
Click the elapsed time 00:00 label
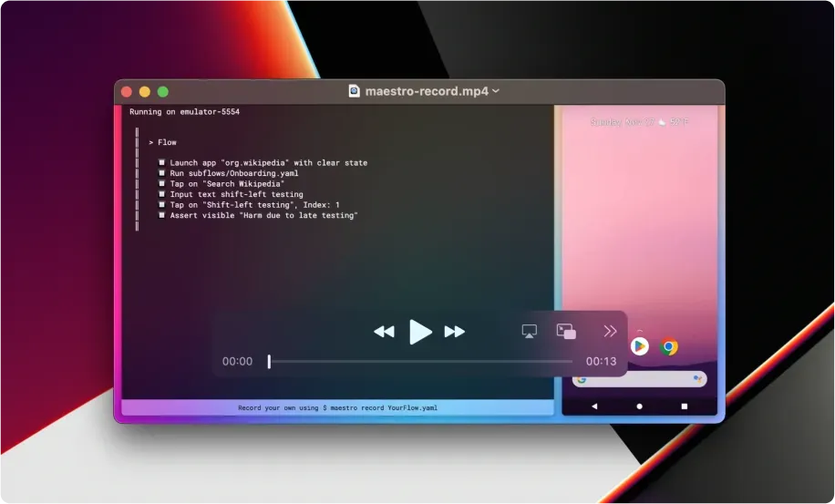point(237,362)
